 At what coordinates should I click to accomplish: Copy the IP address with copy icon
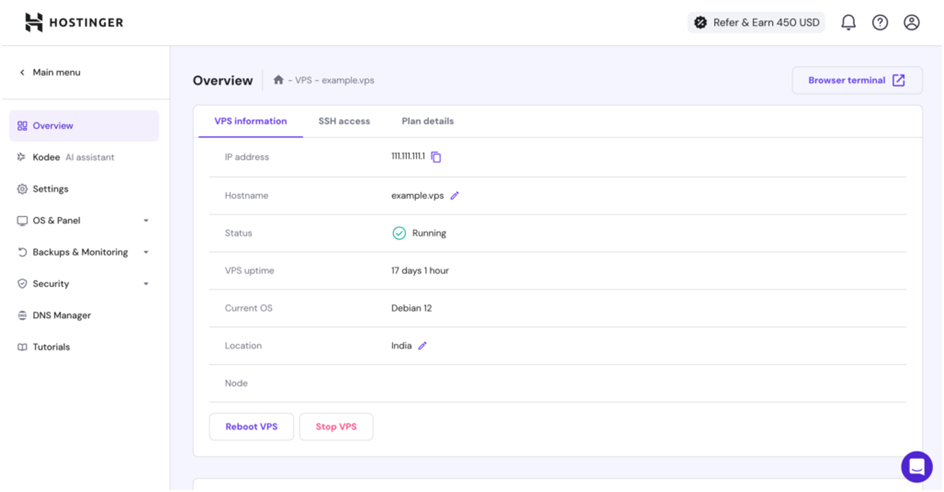click(x=436, y=157)
